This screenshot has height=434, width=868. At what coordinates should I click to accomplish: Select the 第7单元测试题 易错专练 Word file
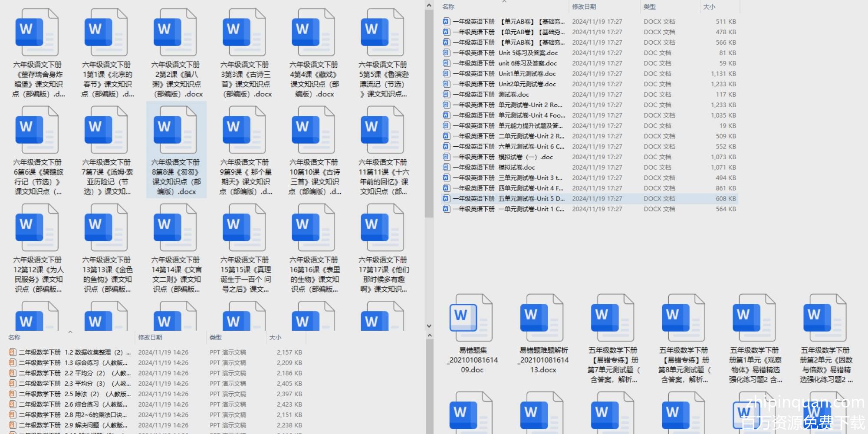pyautogui.click(x=613, y=318)
